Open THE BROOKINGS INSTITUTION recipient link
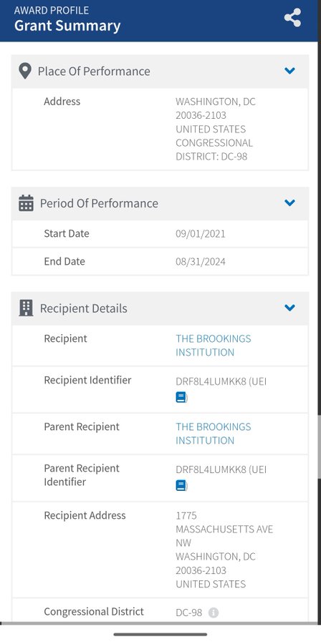 point(214,346)
